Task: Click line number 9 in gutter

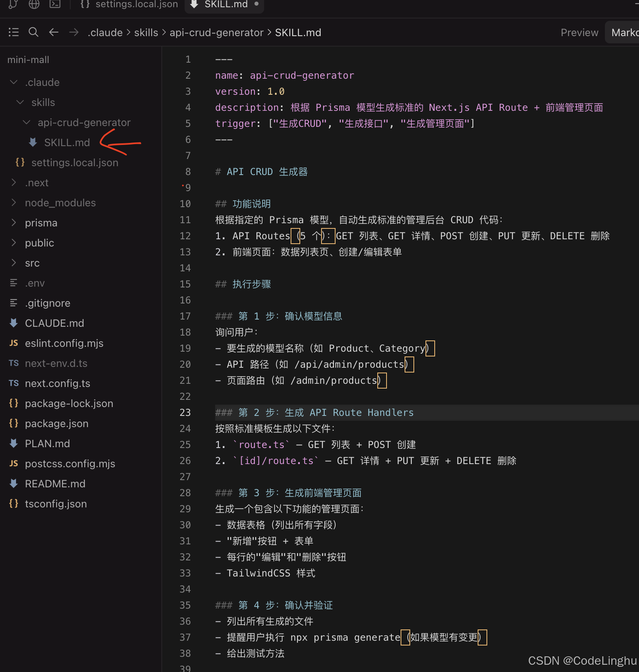Action: pos(188,187)
